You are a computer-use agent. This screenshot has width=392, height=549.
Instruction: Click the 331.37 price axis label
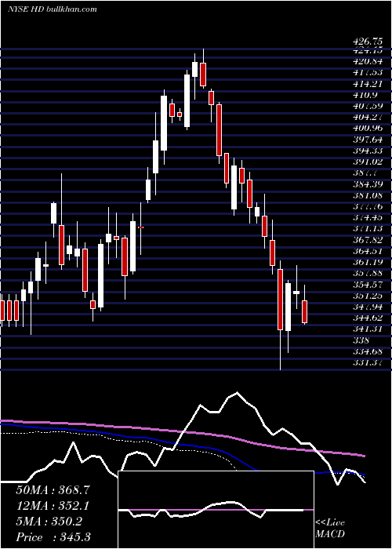tap(367, 362)
